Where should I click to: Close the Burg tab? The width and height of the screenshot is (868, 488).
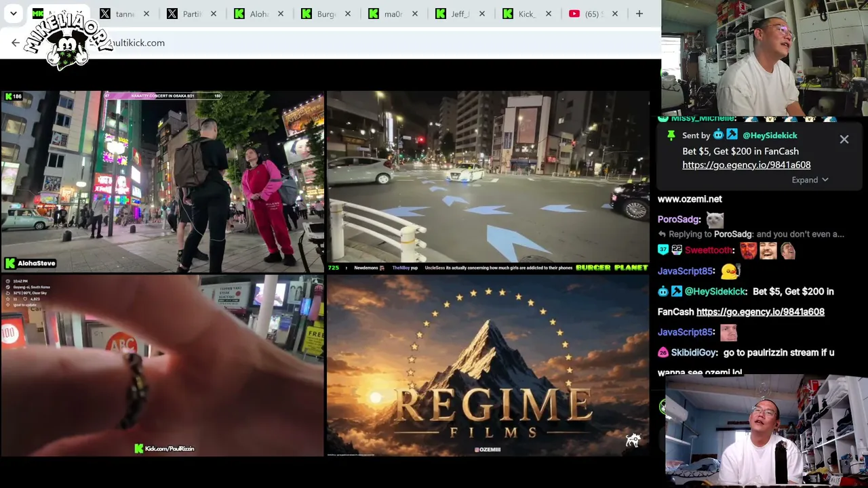(x=347, y=14)
